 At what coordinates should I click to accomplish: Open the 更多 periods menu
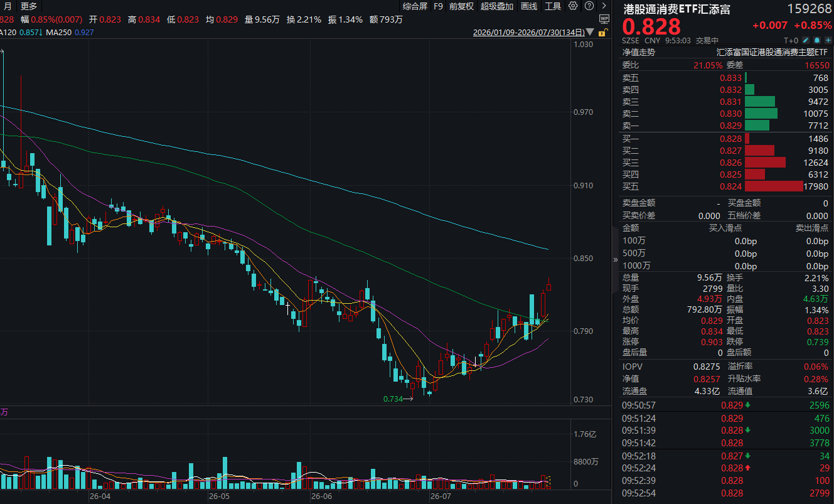click(29, 6)
